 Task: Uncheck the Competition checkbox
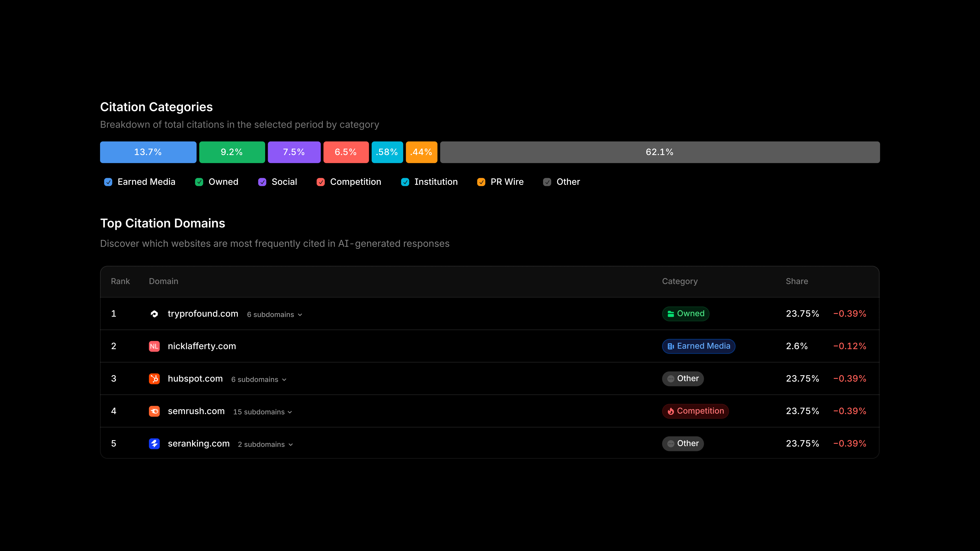click(x=321, y=182)
